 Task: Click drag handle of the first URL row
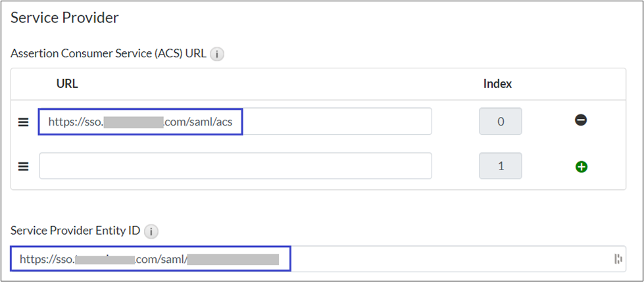click(23, 122)
